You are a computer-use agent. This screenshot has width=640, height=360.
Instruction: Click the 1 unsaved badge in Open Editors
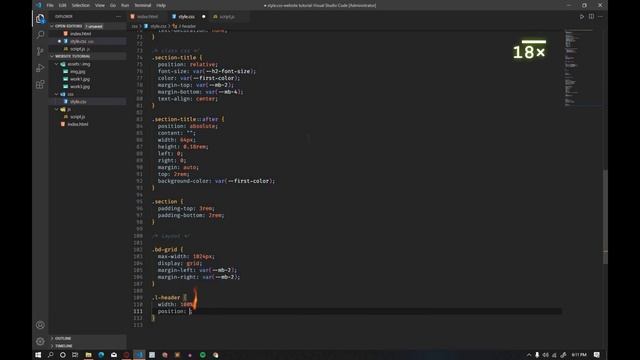click(94, 26)
